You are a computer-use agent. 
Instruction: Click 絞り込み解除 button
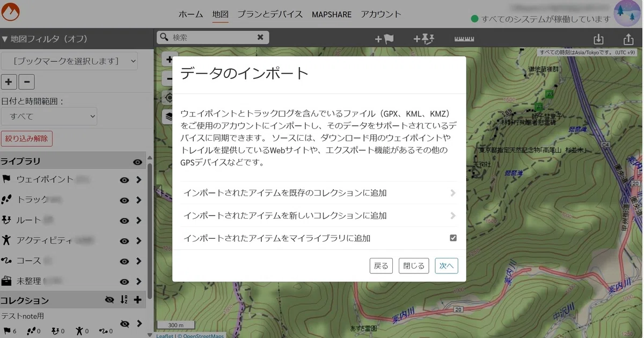click(27, 139)
